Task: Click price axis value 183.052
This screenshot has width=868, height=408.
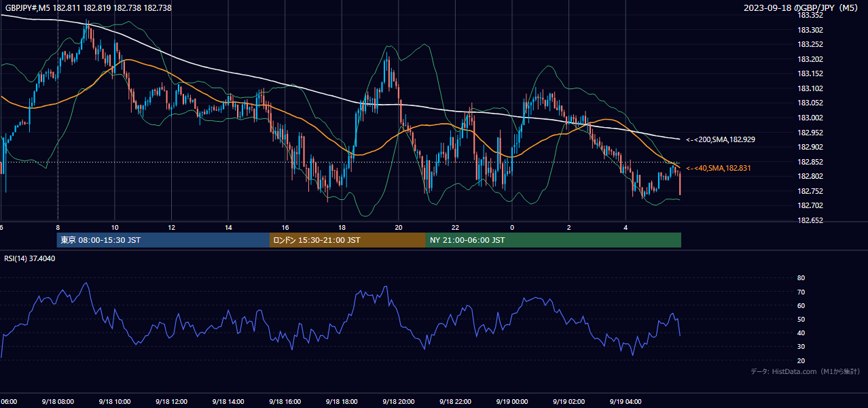Action: coord(810,103)
